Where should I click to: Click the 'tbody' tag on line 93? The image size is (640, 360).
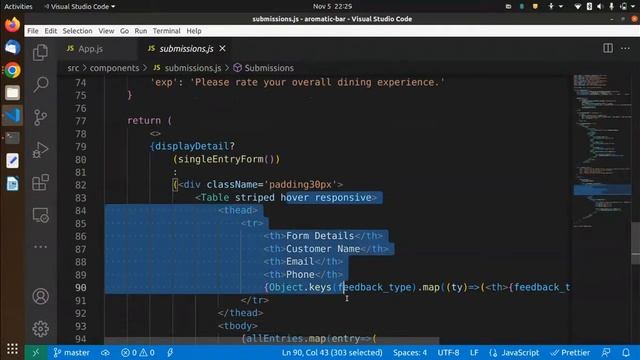(238, 326)
